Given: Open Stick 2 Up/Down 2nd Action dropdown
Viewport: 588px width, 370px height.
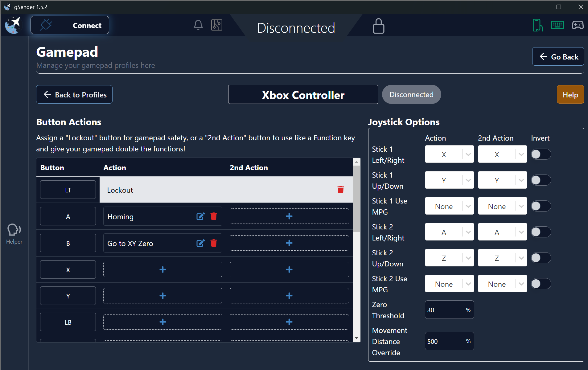Looking at the screenshot, I should coord(502,258).
